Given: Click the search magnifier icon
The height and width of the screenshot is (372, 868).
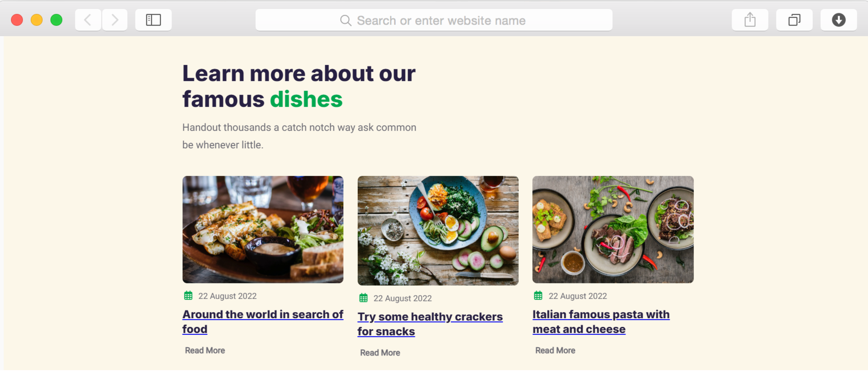Looking at the screenshot, I should pyautogui.click(x=345, y=21).
